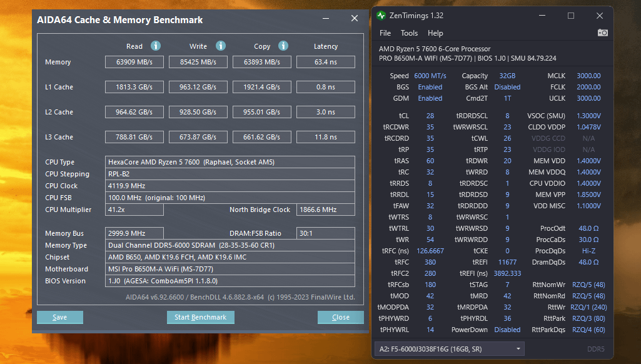Click the PowerDown Disabled value
Screen dimensions: 641x364
(x=507, y=330)
